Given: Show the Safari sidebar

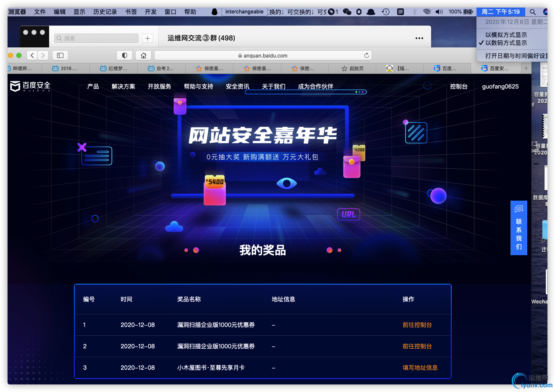Looking at the screenshot, I should tap(60, 55).
